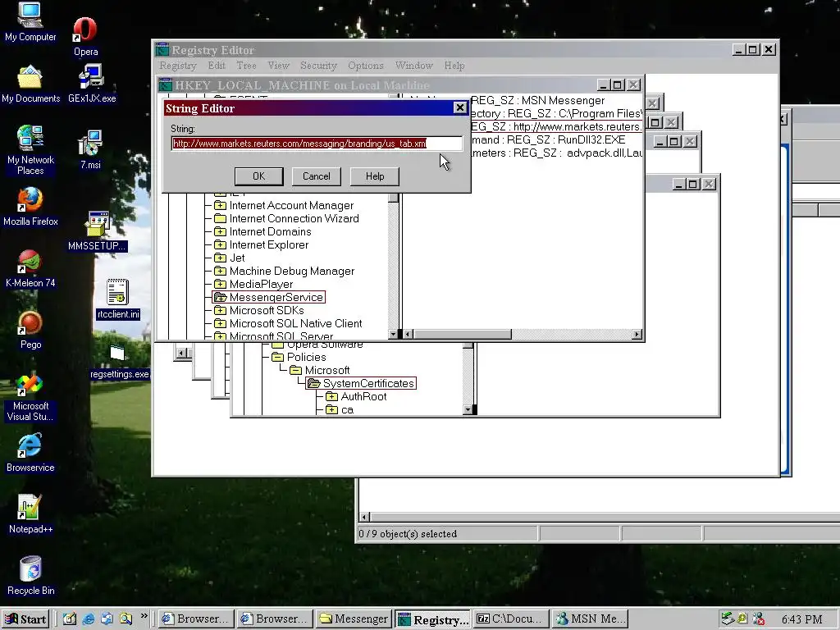Close the String Editor dialog
Screen dimensions: 840x630
pos(459,107)
